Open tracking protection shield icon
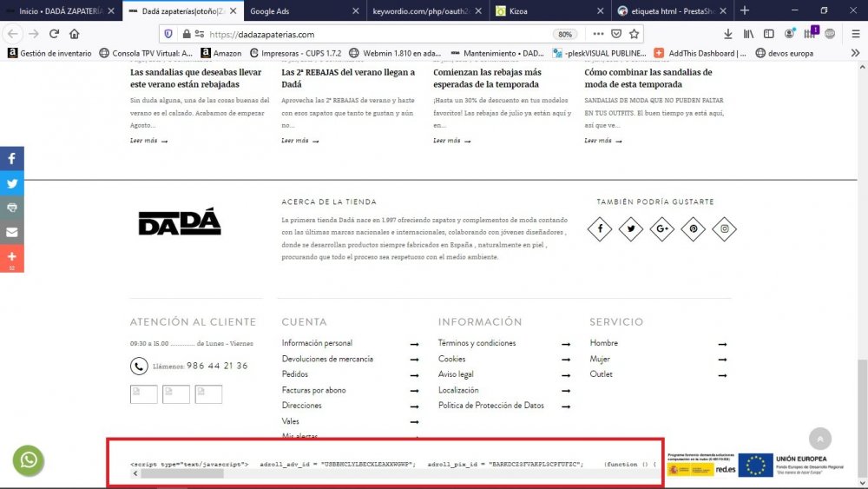 point(168,34)
